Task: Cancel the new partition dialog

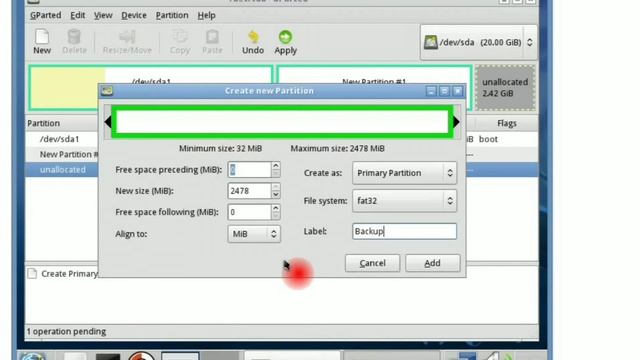Action: pos(372,263)
